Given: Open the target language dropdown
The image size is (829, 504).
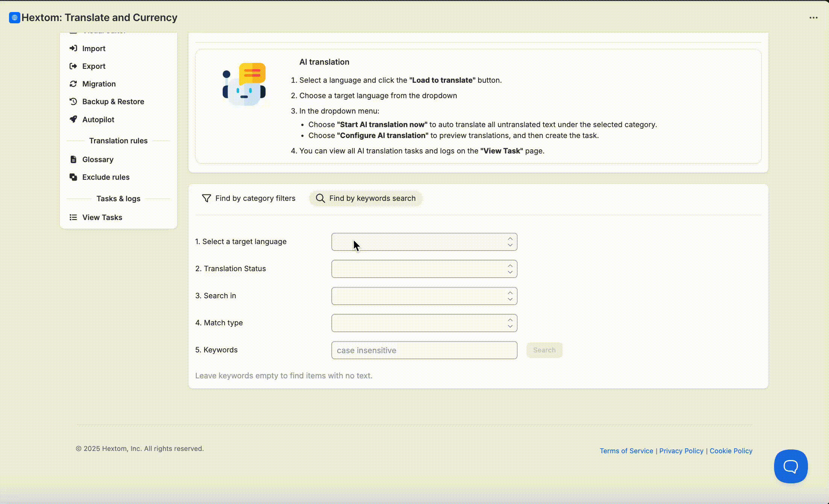Looking at the screenshot, I should [424, 242].
